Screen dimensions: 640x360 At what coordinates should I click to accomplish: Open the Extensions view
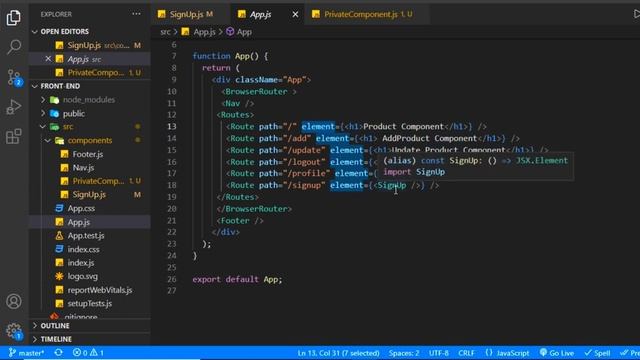(13, 136)
